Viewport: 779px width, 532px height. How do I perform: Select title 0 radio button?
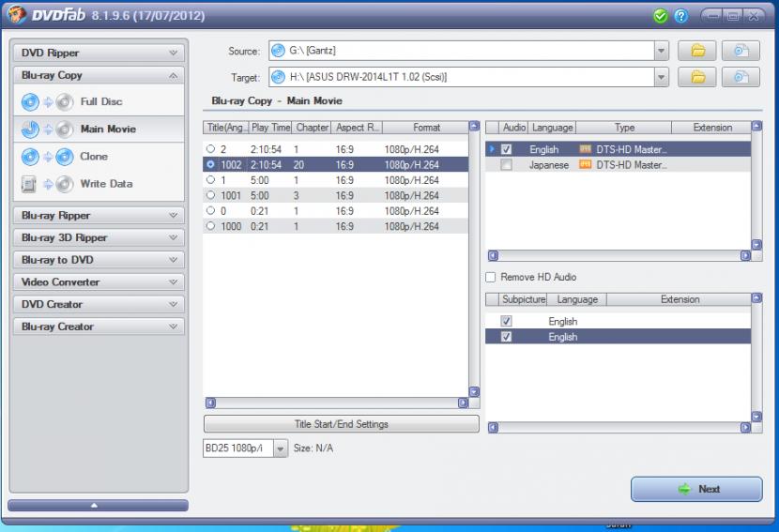(x=210, y=210)
